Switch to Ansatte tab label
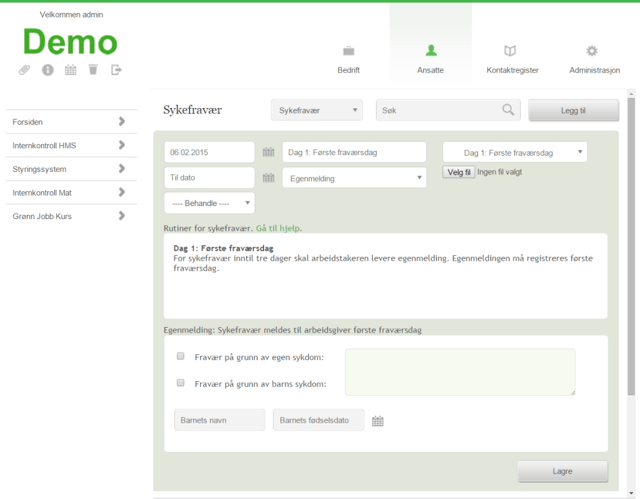The width and height of the screenshot is (640, 499). click(x=430, y=70)
